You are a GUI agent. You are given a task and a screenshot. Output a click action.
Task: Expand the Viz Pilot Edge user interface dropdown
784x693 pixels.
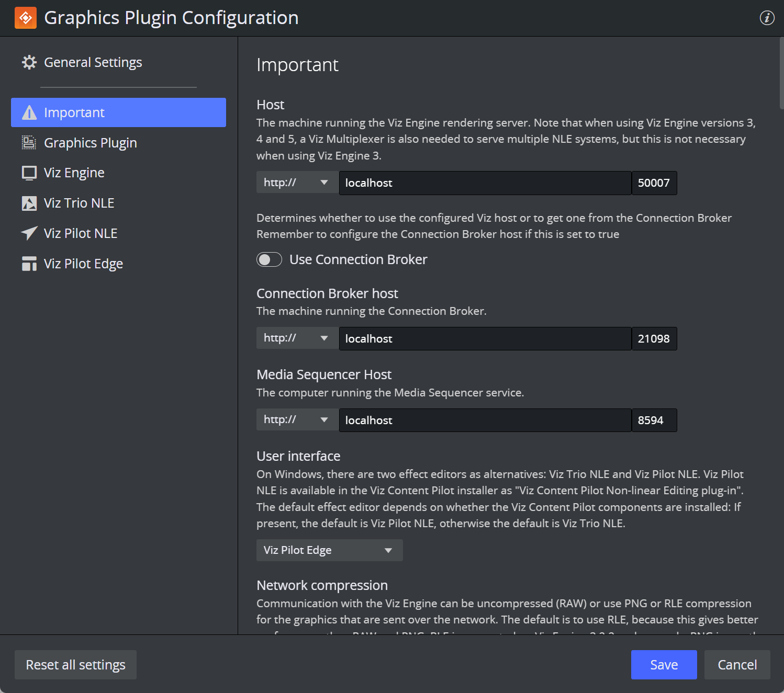tap(330, 550)
